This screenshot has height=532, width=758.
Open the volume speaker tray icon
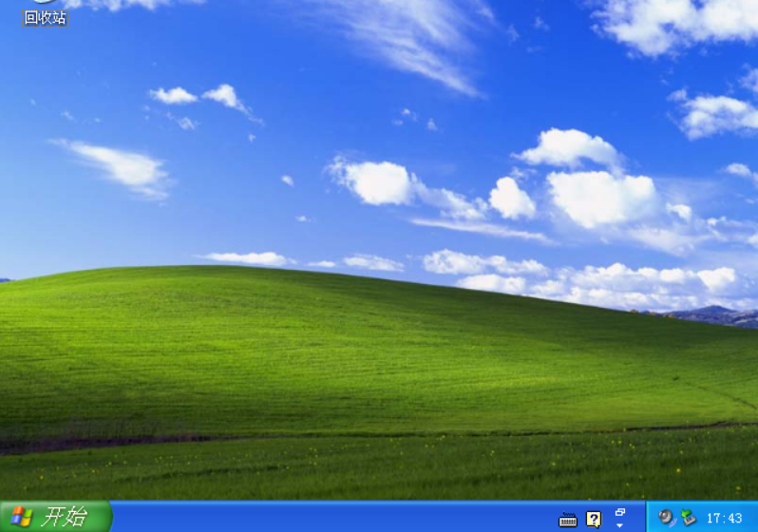667,518
